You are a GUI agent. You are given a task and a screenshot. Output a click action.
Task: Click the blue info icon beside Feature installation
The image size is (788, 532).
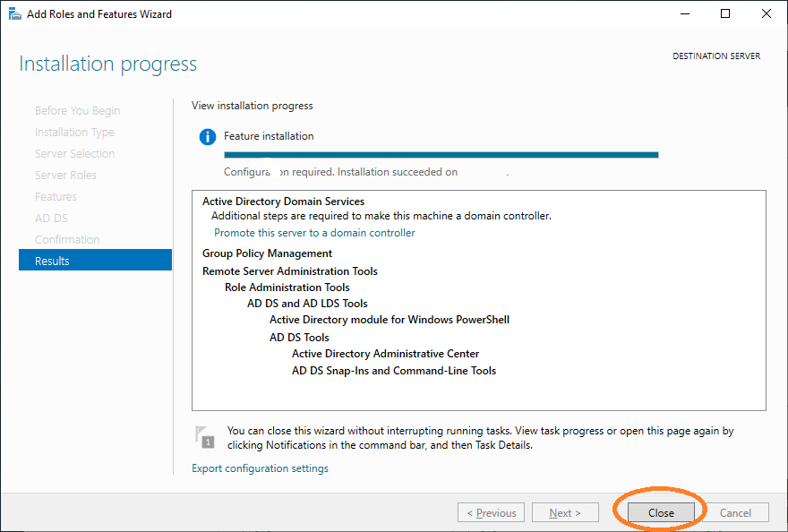210,137
